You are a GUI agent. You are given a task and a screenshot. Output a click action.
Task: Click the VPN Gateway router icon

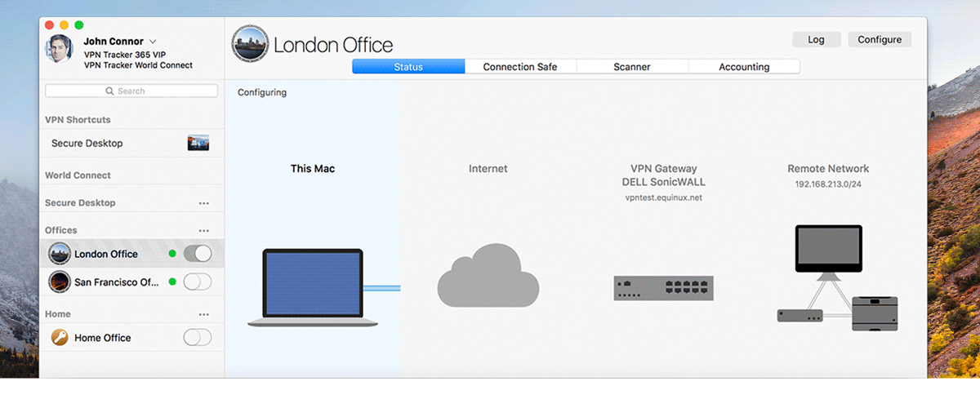click(663, 288)
